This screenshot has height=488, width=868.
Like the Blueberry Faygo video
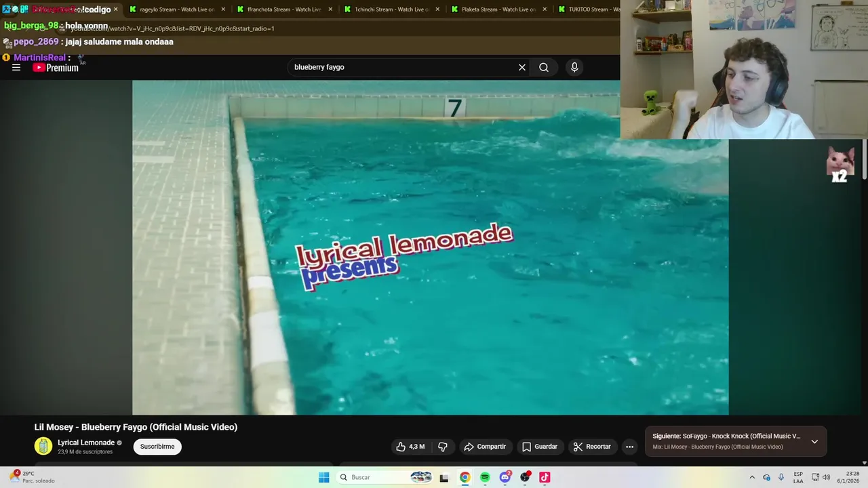pos(411,447)
